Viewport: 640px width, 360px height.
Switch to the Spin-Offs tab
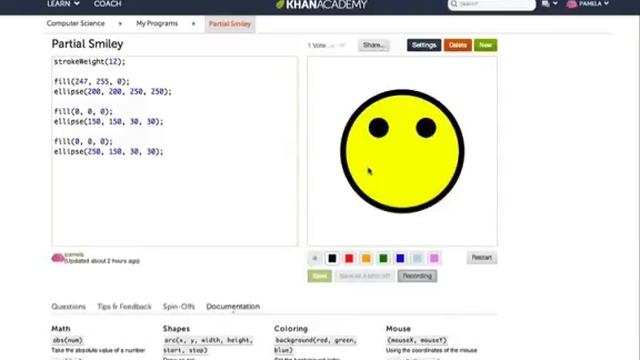point(179,307)
